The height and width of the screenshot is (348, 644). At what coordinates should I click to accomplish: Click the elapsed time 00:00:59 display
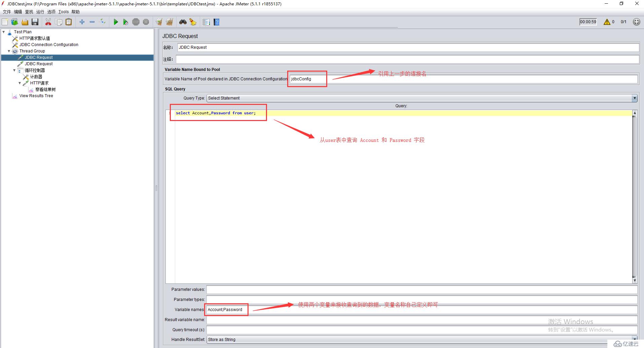pyautogui.click(x=588, y=22)
